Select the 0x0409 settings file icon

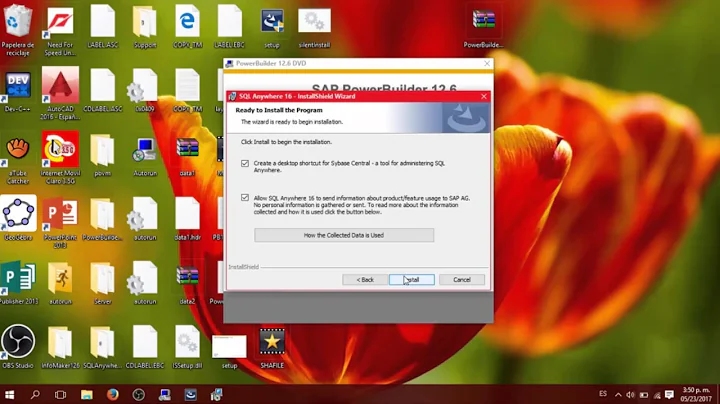pyautogui.click(x=145, y=91)
